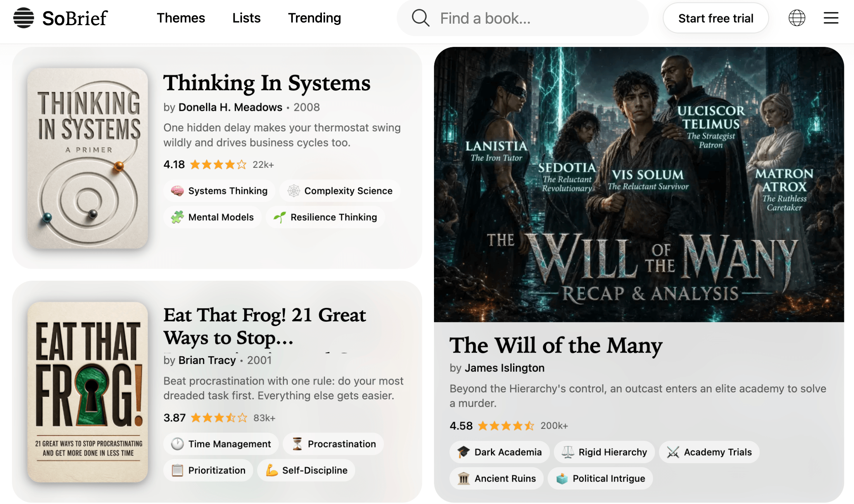The width and height of the screenshot is (854, 504).
Task: Open the Lists menu
Action: 246,18
